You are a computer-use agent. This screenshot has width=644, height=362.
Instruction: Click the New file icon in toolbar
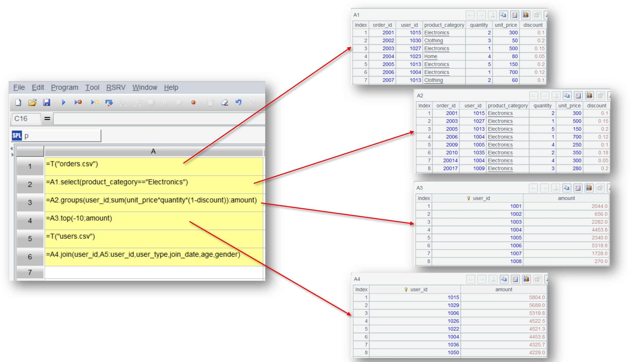(x=18, y=102)
